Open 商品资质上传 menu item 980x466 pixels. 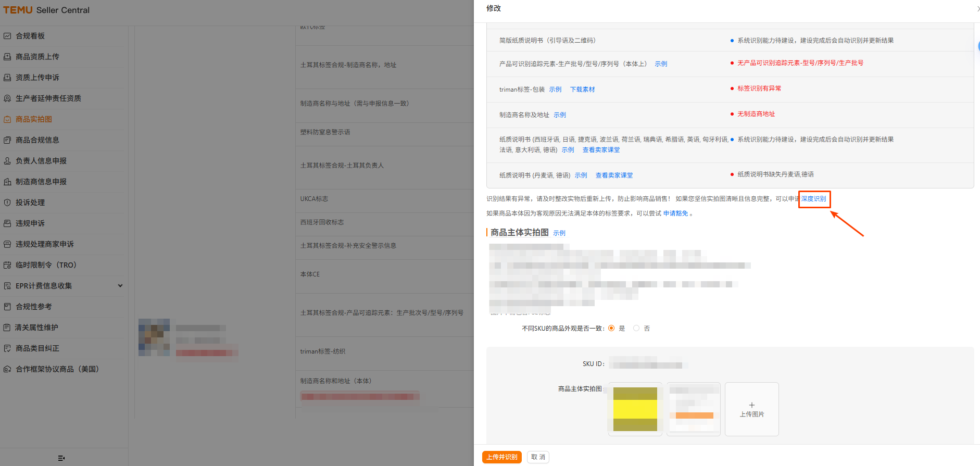click(x=37, y=57)
